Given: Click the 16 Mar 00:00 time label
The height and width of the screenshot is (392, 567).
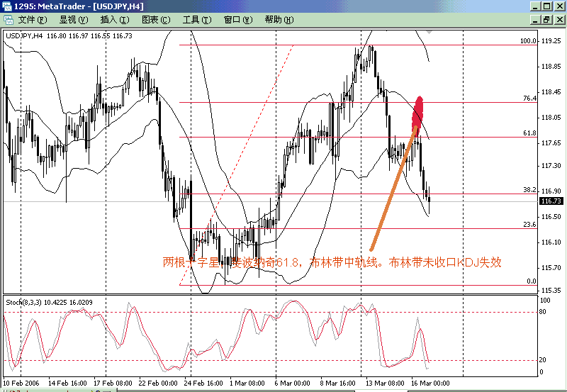Looking at the screenshot, I should pos(430,383).
